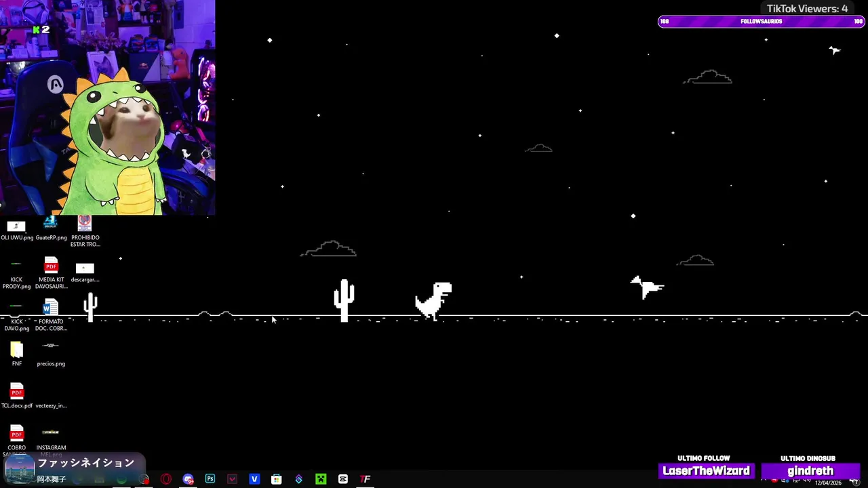Open the MEDIA KIT DAVOSAURI PDF
Screen dimensions: 868x488
[51, 273]
